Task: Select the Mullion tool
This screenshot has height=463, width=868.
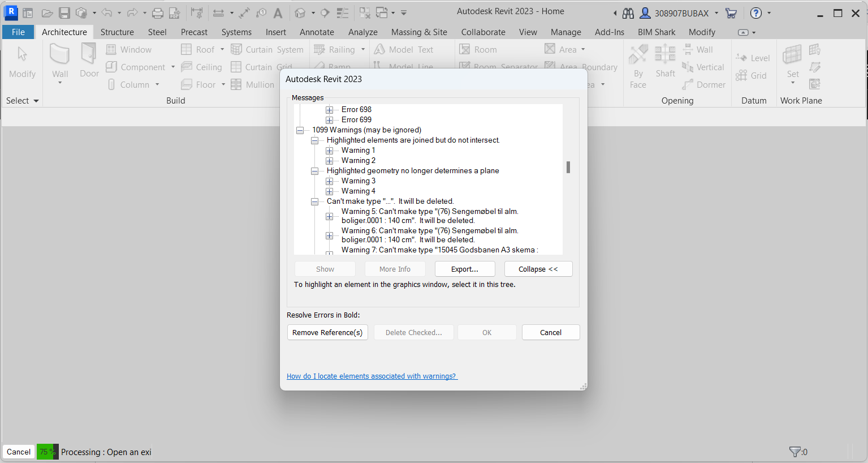Action: [253, 85]
